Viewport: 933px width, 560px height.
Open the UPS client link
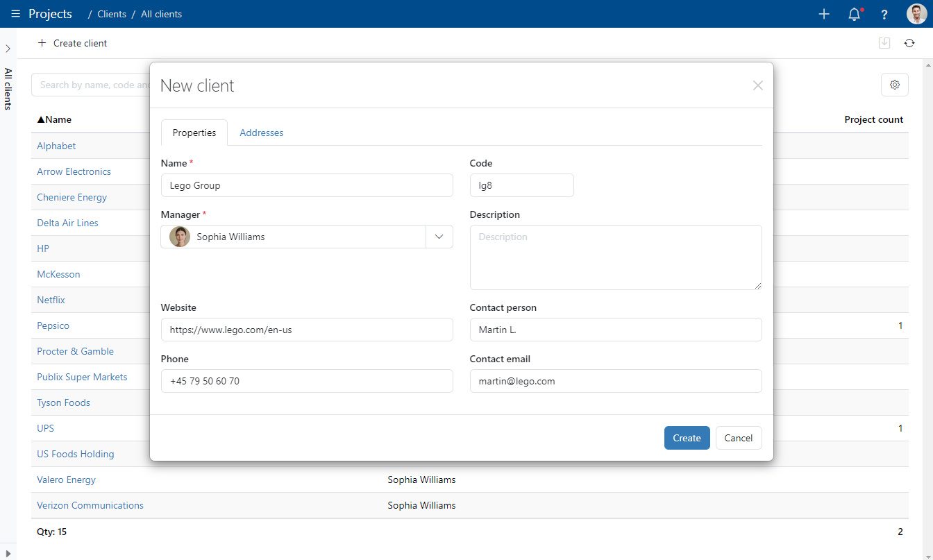click(x=45, y=428)
